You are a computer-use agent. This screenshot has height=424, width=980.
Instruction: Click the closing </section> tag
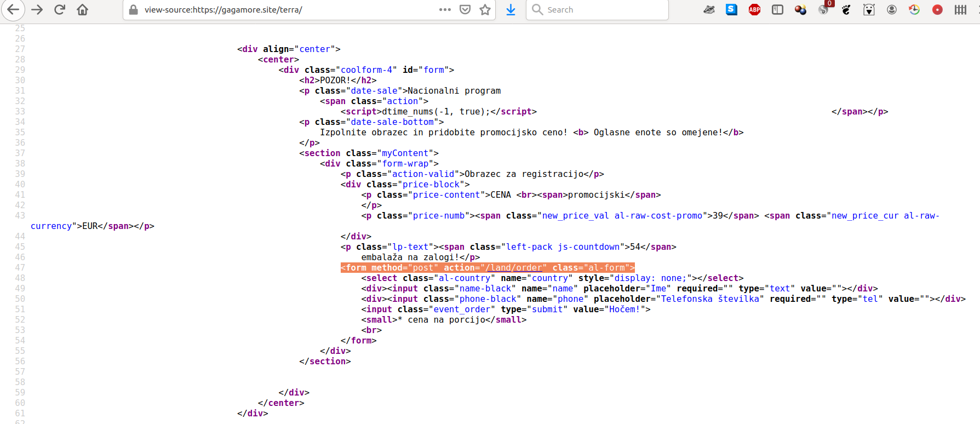pyautogui.click(x=325, y=362)
